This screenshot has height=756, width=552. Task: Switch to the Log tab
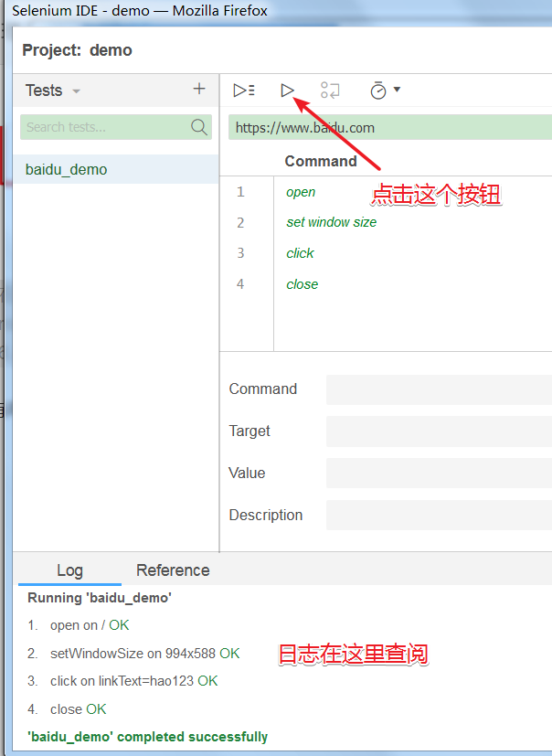pos(69,570)
